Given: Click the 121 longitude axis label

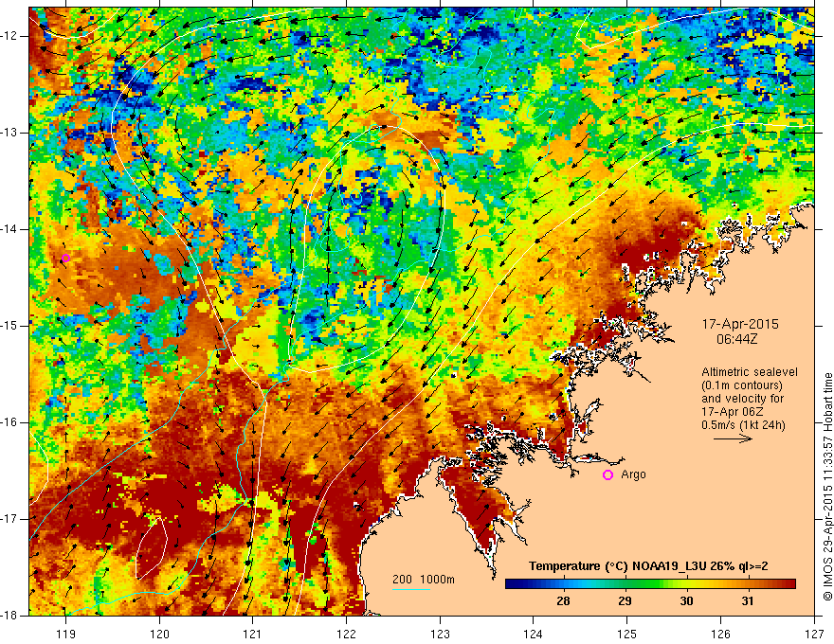Looking at the screenshot, I should (253, 634).
